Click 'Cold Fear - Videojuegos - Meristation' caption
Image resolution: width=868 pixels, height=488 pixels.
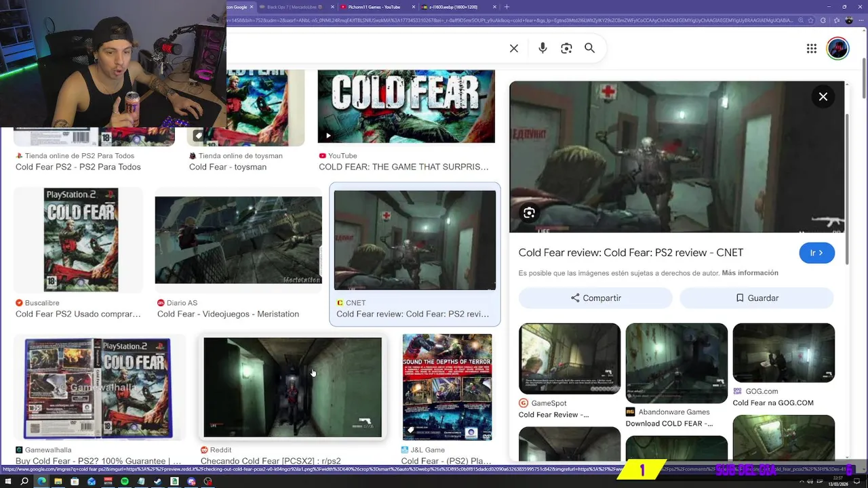[228, 314]
